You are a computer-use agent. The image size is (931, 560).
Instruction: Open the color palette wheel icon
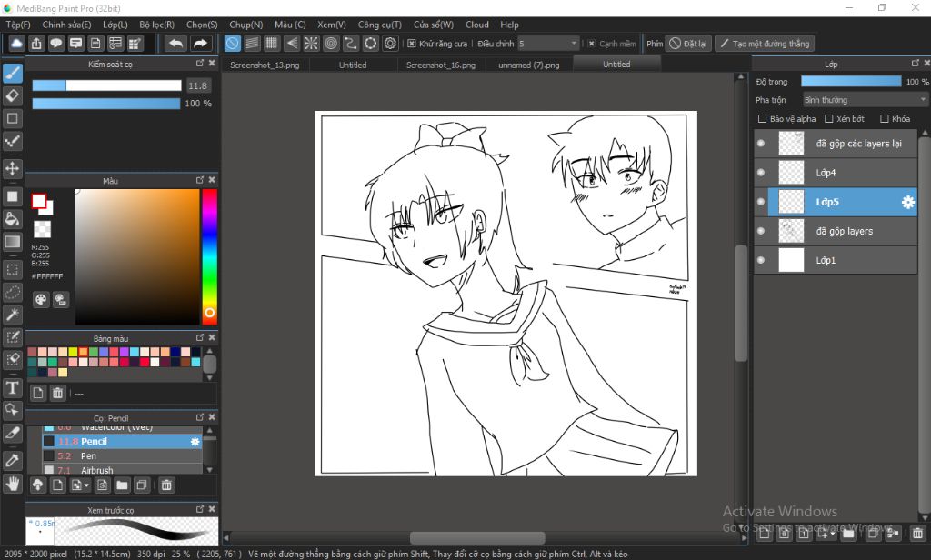[x=40, y=299]
